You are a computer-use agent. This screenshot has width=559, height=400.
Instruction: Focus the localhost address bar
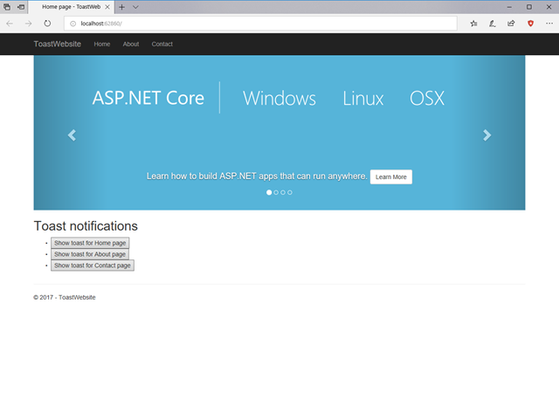click(260, 24)
